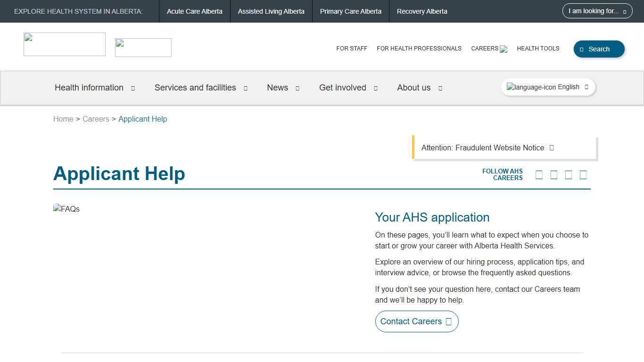Select the third Follow AHS Careers social icon
The height and width of the screenshot is (362, 644).
(x=568, y=174)
